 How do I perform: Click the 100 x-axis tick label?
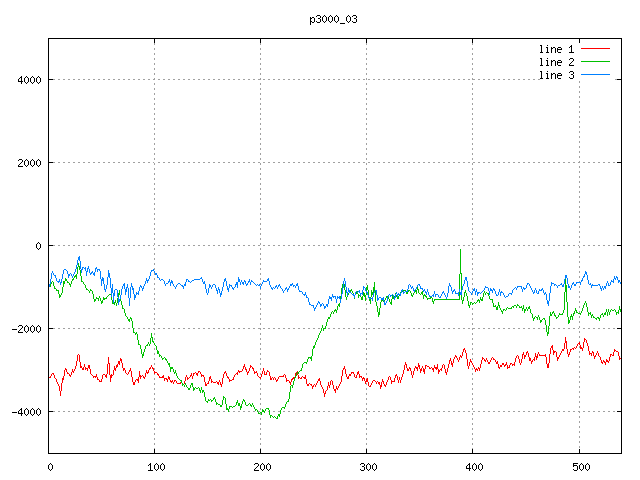click(155, 466)
